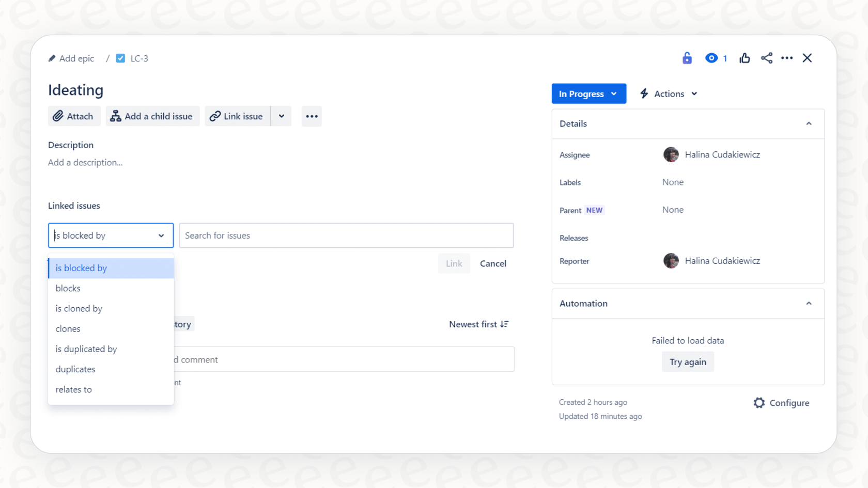Open the In Progress status dropdown

click(x=588, y=93)
